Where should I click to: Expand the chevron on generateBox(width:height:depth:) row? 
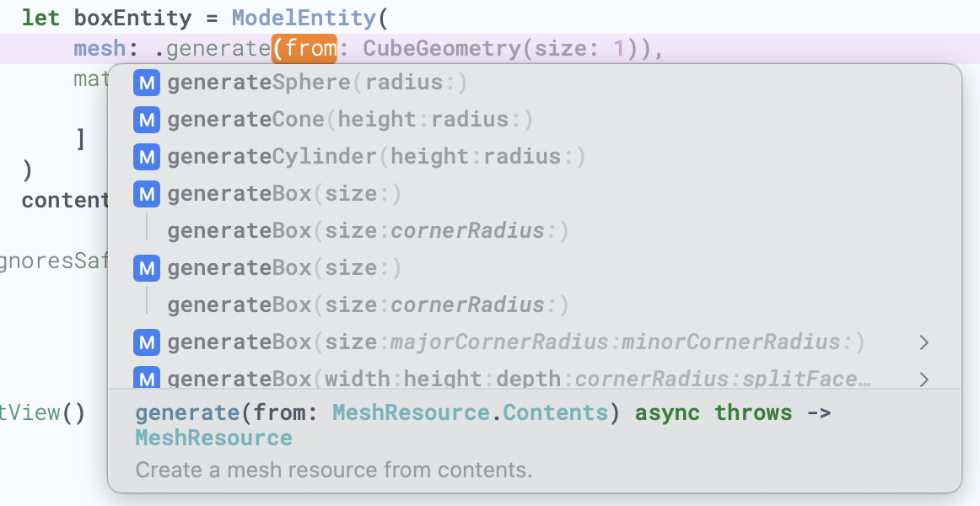(x=924, y=379)
